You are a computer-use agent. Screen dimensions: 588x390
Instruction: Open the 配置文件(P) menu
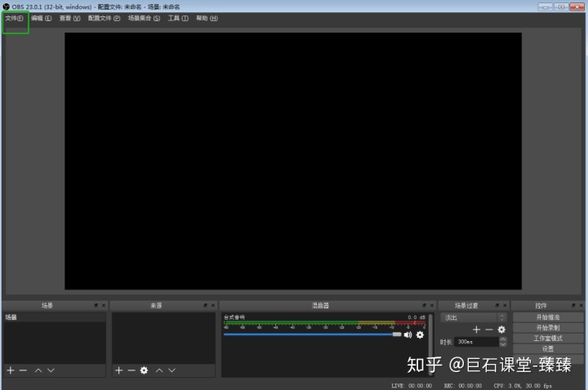coord(104,18)
